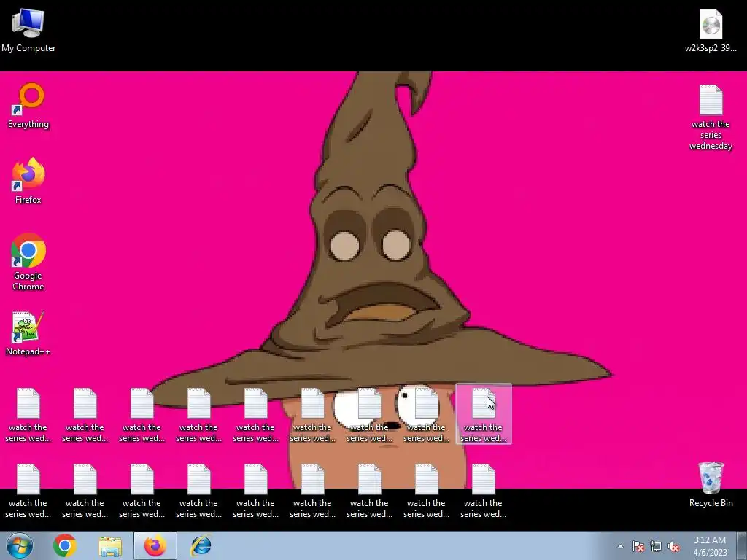Open the Action Center flag icon
Viewport: 747px width, 560px height.
coord(638,546)
